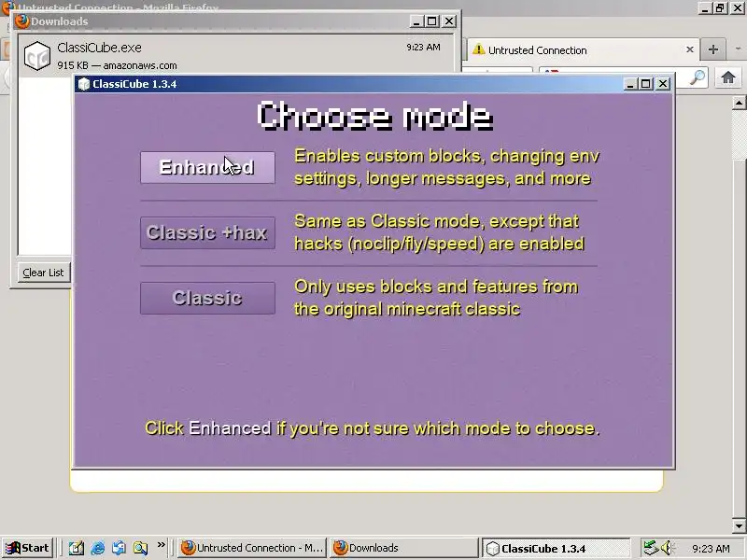Viewport: 747px width, 560px height.
Task: Click the 915 KB amazonaws.com text
Action: pyautogui.click(x=117, y=65)
